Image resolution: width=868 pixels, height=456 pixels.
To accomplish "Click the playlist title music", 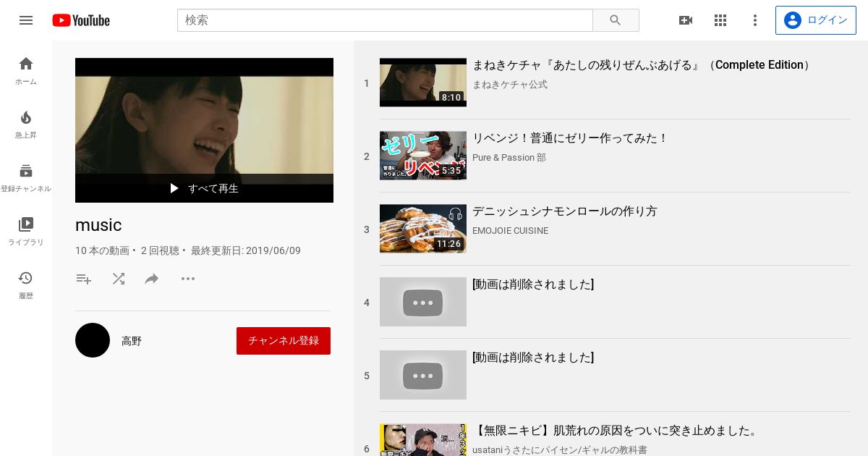I will coord(98,225).
